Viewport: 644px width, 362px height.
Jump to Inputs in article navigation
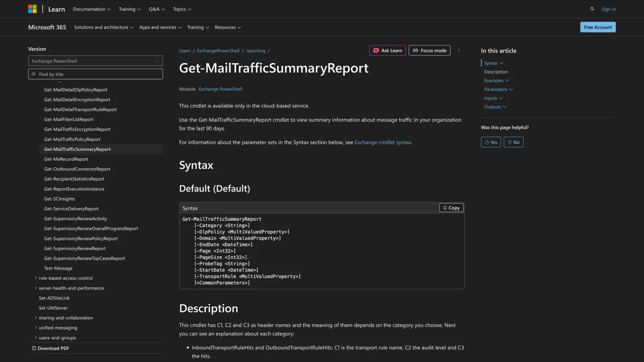[x=493, y=98]
